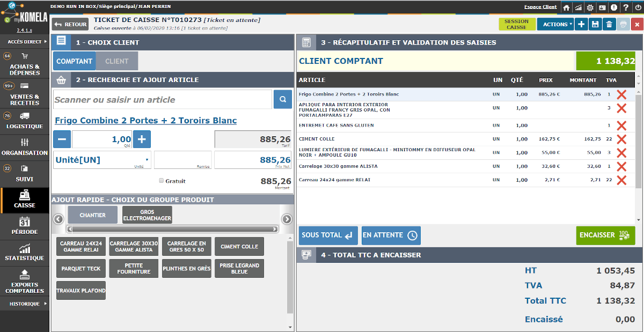Open the statistics chart icon in top bar

[578, 8]
